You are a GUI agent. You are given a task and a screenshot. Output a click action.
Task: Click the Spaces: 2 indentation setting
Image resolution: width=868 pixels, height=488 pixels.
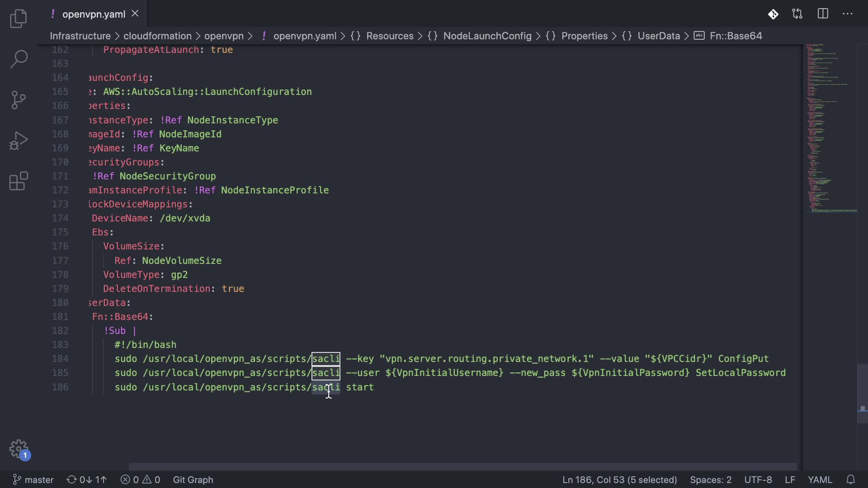coord(710,479)
